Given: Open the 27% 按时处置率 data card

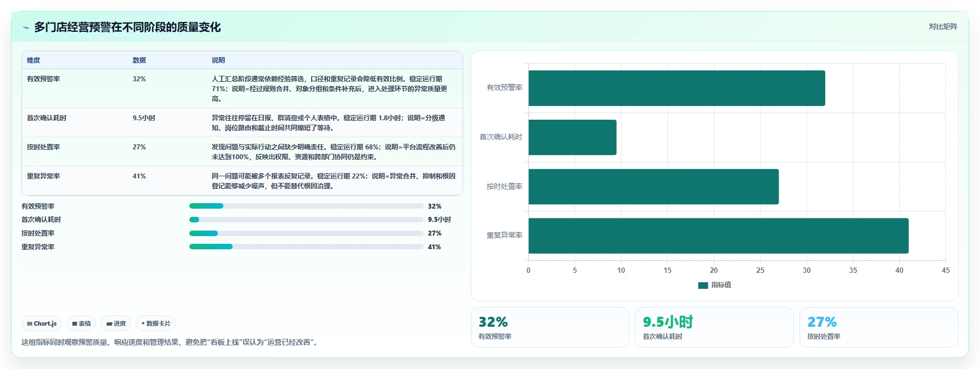Looking at the screenshot, I should click(878, 327).
